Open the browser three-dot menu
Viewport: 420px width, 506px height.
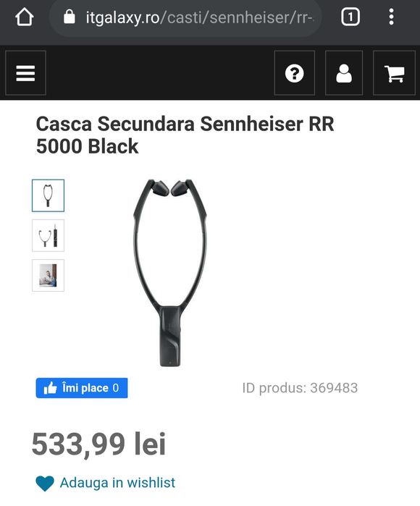(391, 17)
